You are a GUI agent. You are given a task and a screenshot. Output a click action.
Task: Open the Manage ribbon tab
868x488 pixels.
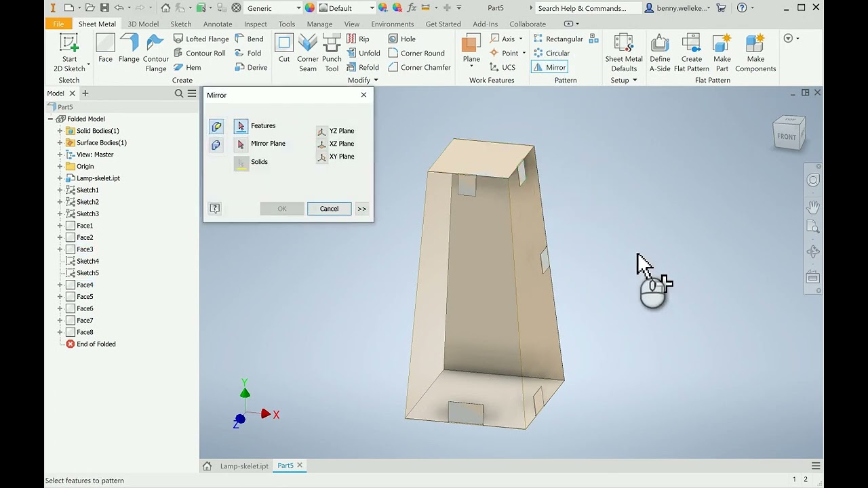pyautogui.click(x=319, y=24)
